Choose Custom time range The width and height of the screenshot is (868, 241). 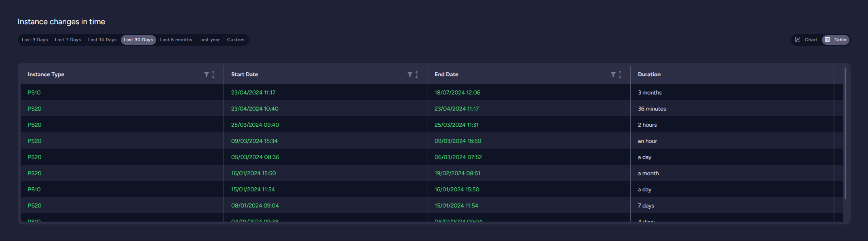(x=236, y=40)
